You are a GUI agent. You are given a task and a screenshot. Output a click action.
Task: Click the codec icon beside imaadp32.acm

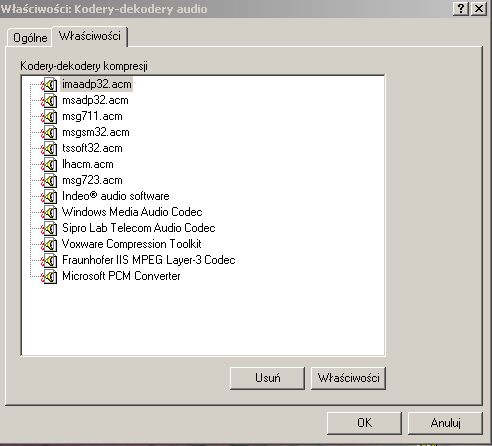point(49,85)
